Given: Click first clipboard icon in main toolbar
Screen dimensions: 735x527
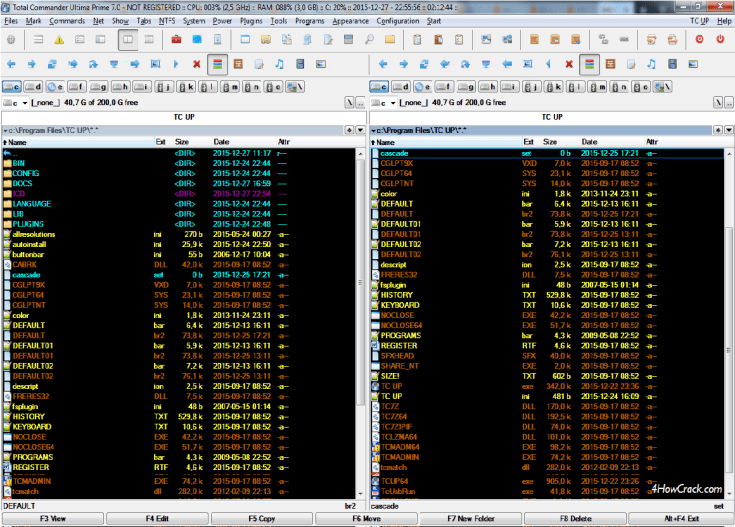Looking at the screenshot, I should pos(417,40).
